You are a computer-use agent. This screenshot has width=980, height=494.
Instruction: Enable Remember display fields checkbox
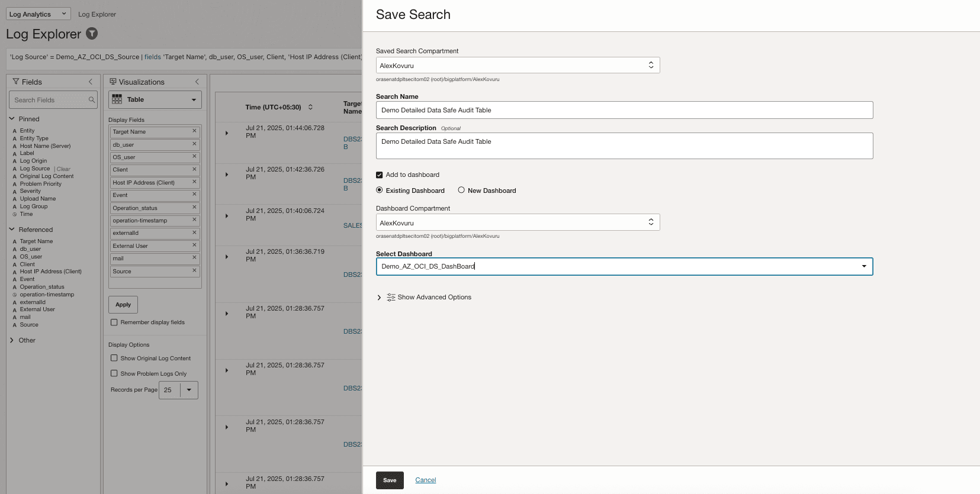click(x=114, y=322)
